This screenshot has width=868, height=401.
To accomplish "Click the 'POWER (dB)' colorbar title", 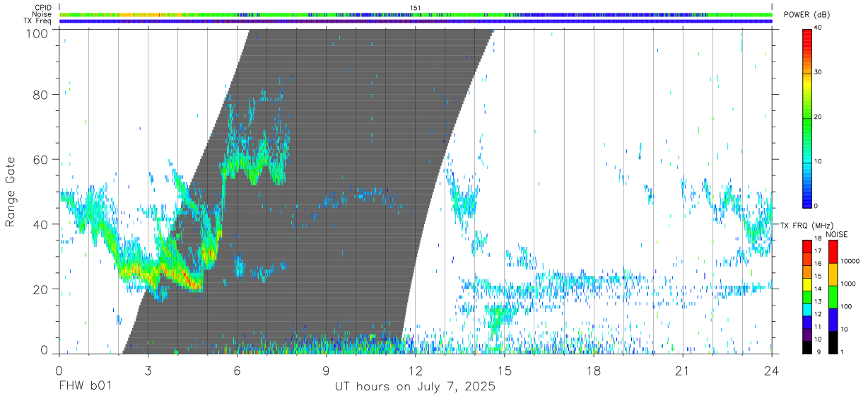I will 807,15.
